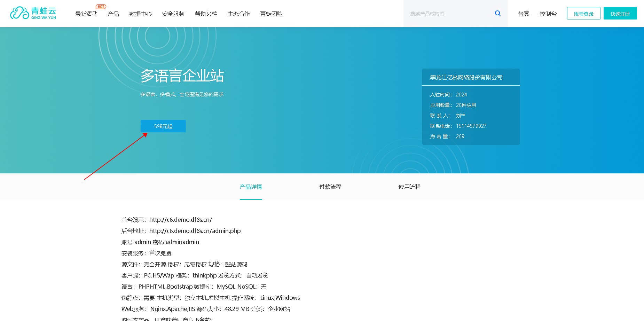
Task: Open the 安全服务 menu
Action: (x=173, y=14)
